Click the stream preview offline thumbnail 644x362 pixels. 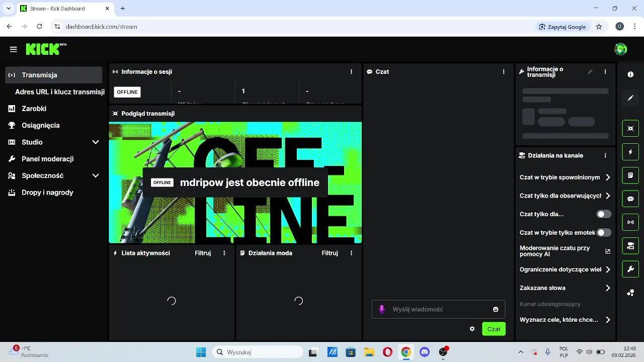coord(235,183)
